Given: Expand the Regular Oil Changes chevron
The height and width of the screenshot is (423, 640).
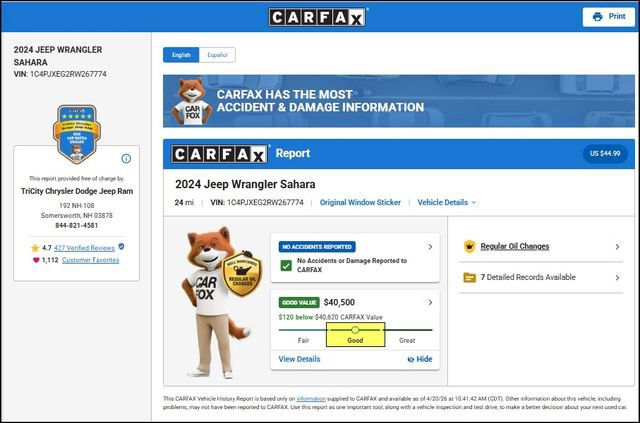Looking at the screenshot, I should [617, 247].
